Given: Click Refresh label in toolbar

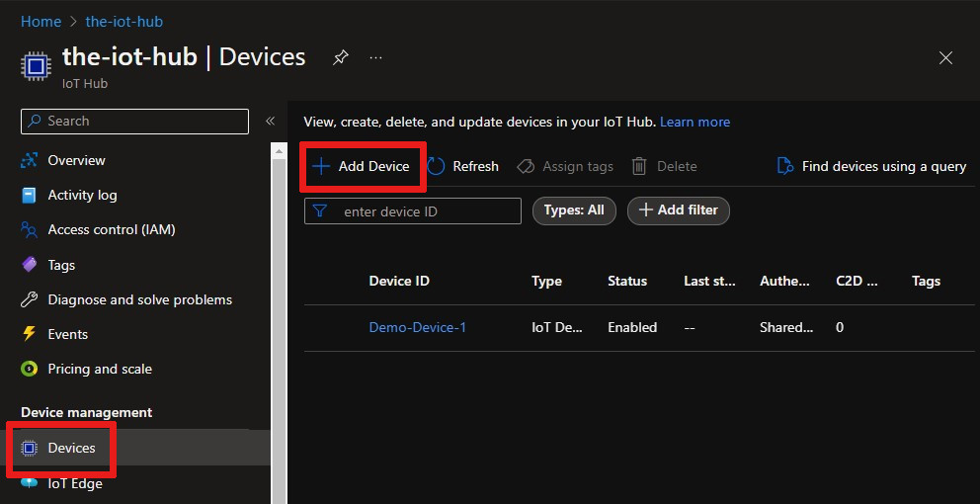Looking at the screenshot, I should coord(475,166).
